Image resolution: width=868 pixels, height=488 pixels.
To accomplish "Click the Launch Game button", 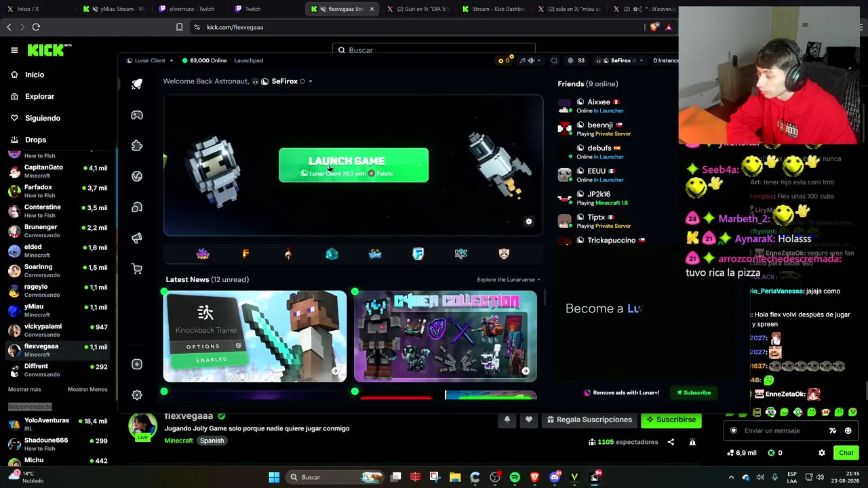I will (x=353, y=165).
